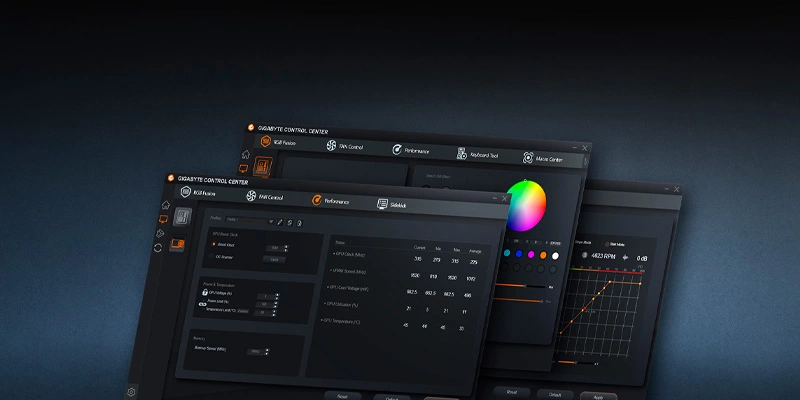Image resolution: width=800 pixels, height=400 pixels.
Task: Click Performance gauge icon in back window
Action: (397, 149)
